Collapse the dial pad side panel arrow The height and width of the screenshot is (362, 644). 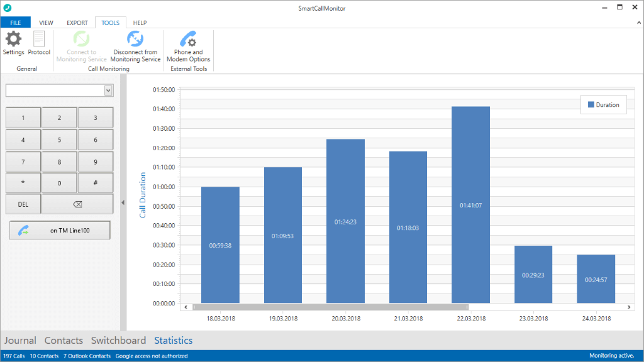tap(123, 202)
